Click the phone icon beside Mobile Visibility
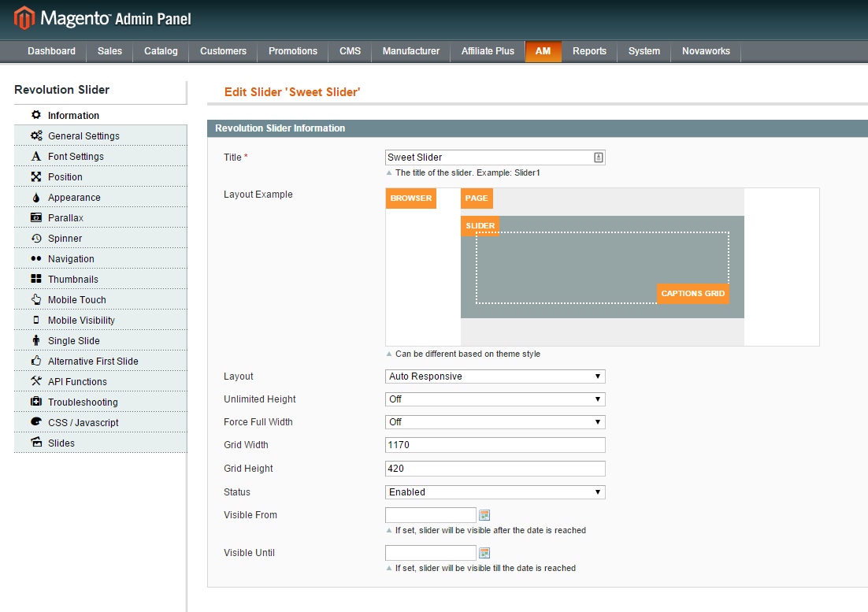The height and width of the screenshot is (612, 868). pyautogui.click(x=36, y=320)
